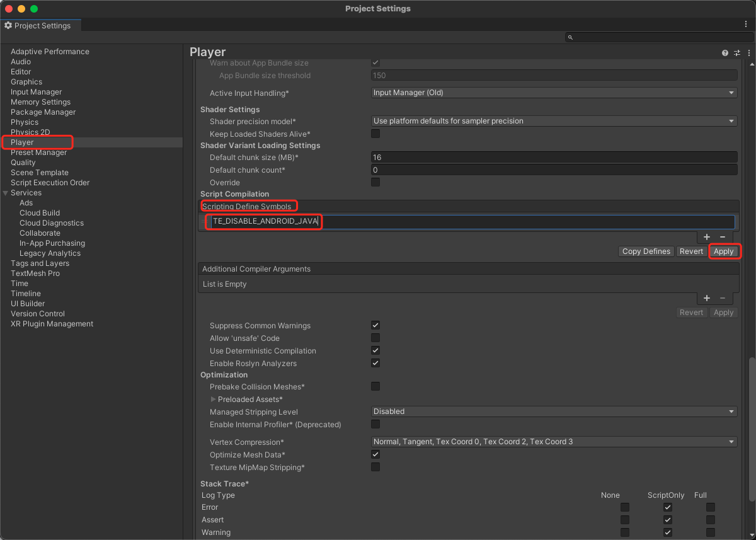Image resolution: width=756 pixels, height=540 pixels.
Task: Enable the Allow 'unsafe' Code checkbox
Action: pyautogui.click(x=375, y=338)
